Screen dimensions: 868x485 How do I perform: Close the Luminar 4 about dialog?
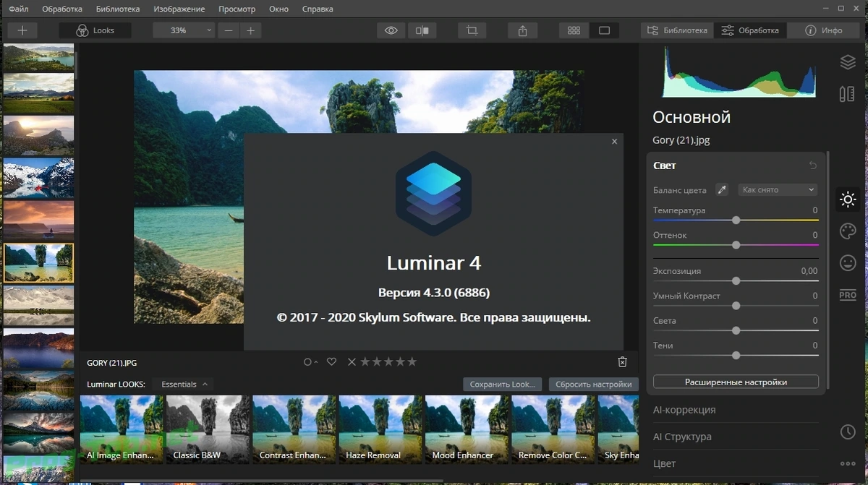614,142
